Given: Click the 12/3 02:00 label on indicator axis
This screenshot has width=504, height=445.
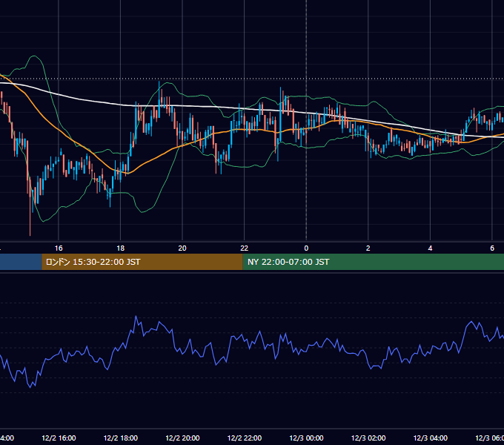Looking at the screenshot, I should click(368, 438).
